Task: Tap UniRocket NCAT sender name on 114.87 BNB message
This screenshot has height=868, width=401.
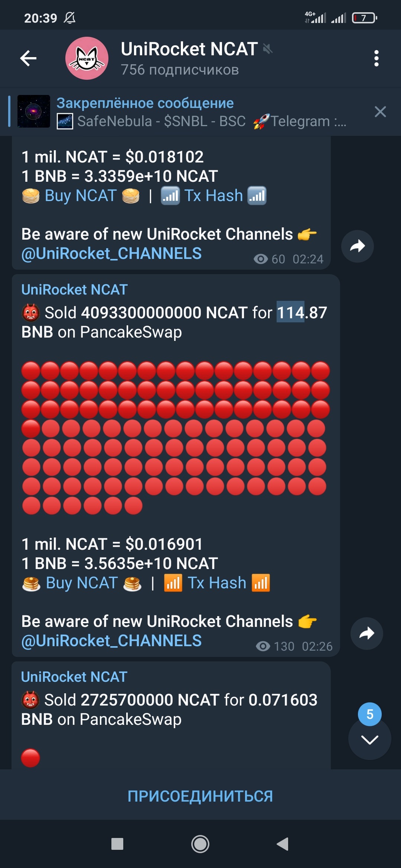Action: pyautogui.click(x=75, y=289)
